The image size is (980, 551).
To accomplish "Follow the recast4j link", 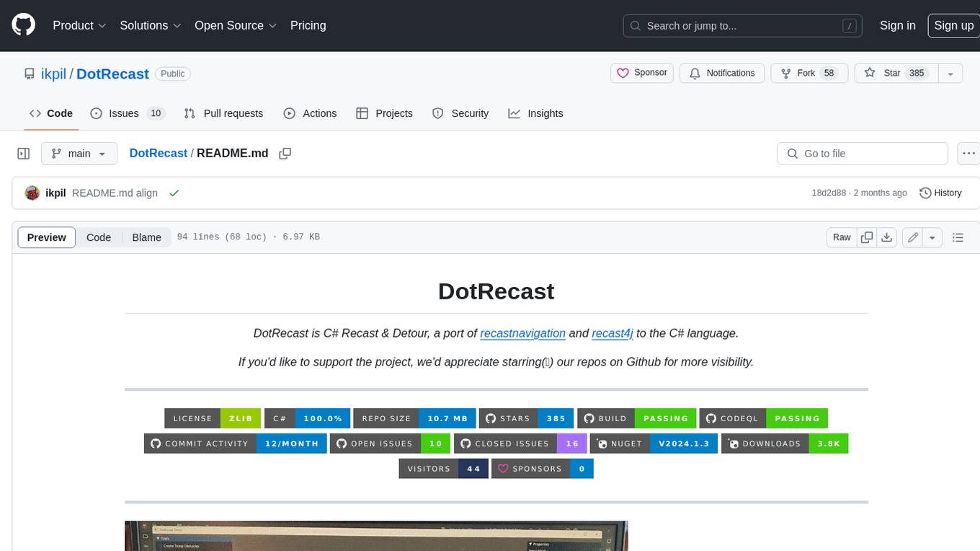I will click(x=612, y=333).
